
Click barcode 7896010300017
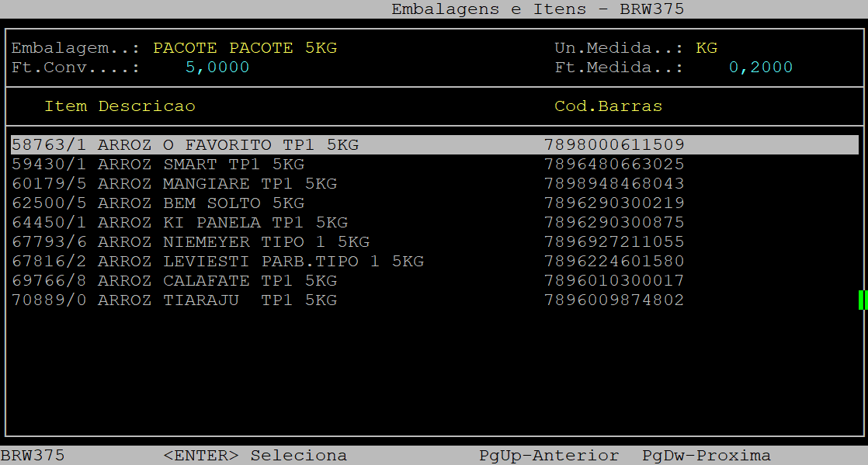coord(614,281)
